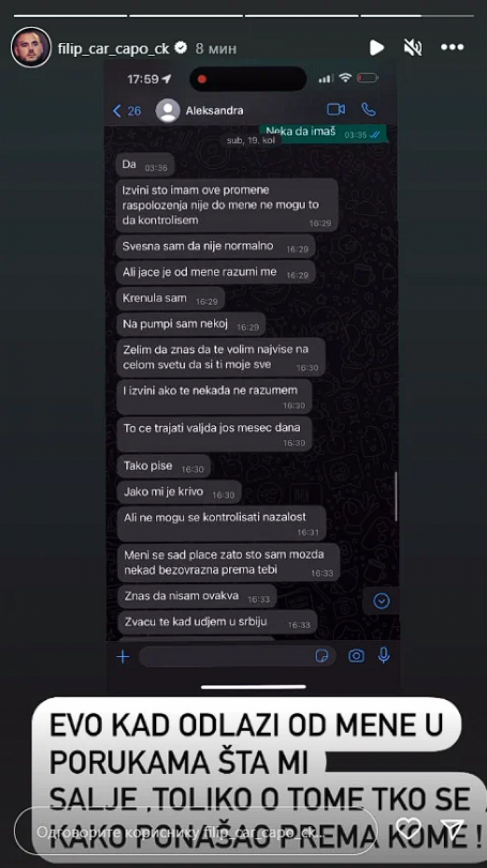Start voice call with Aleksandra

coord(368,109)
